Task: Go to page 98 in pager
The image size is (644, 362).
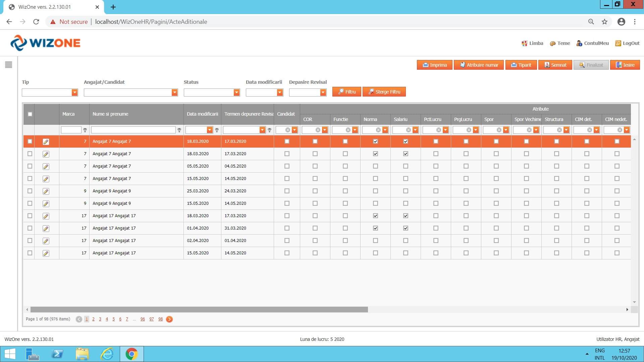Action: 160,319
